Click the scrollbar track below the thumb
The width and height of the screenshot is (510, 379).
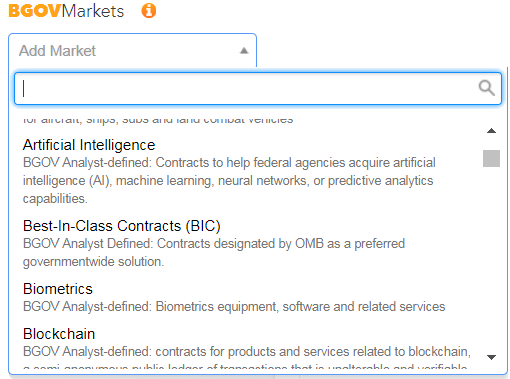(x=491, y=260)
